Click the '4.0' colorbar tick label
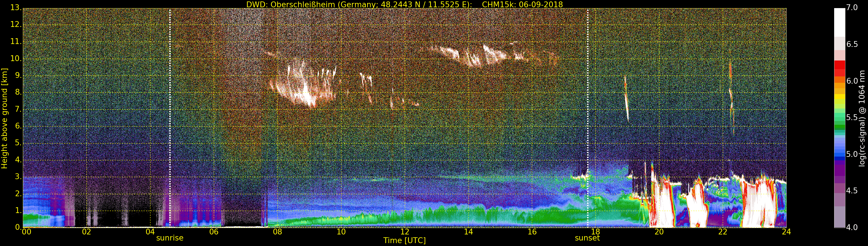 pos(852,227)
